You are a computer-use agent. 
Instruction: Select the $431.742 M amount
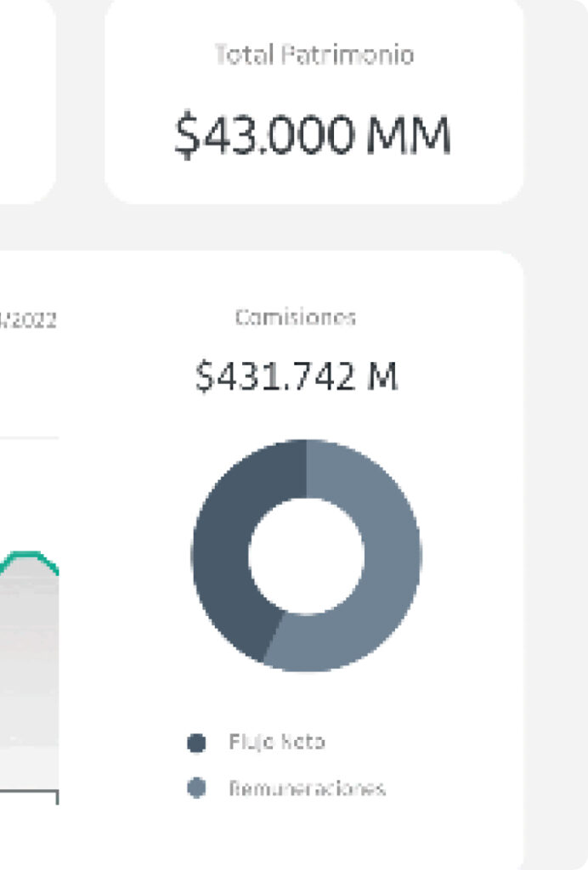pos(296,376)
